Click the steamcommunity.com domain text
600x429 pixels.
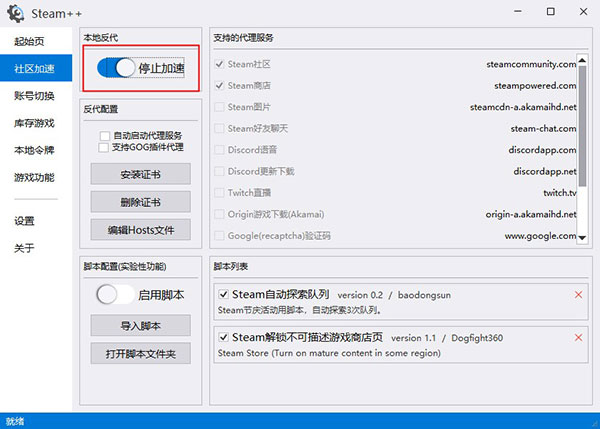point(531,64)
